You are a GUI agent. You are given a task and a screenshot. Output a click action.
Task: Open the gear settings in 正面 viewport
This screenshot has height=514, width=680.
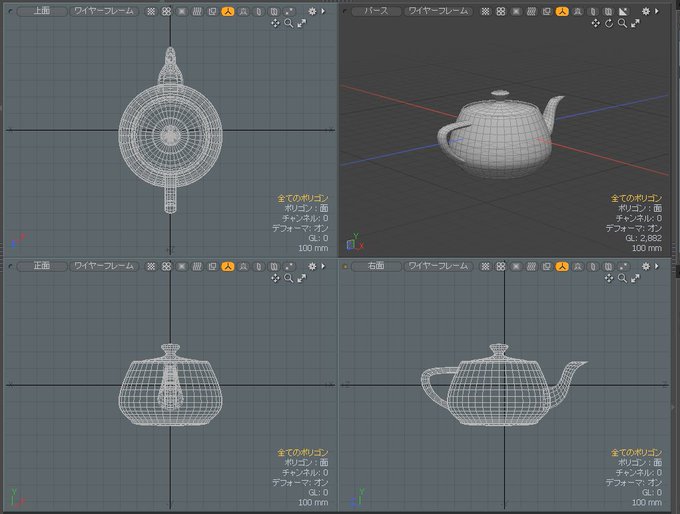312,266
